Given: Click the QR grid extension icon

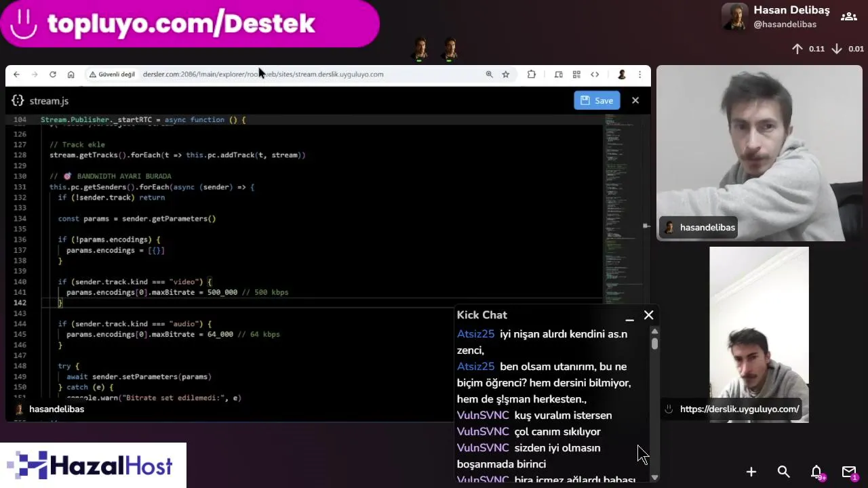Looking at the screenshot, I should coord(576,75).
